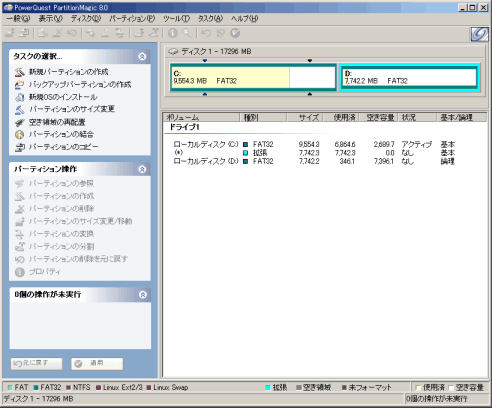Image resolution: width=492 pixels, height=408 pixels.
Task: Sort by the 状況 column header
Action: tap(417, 117)
